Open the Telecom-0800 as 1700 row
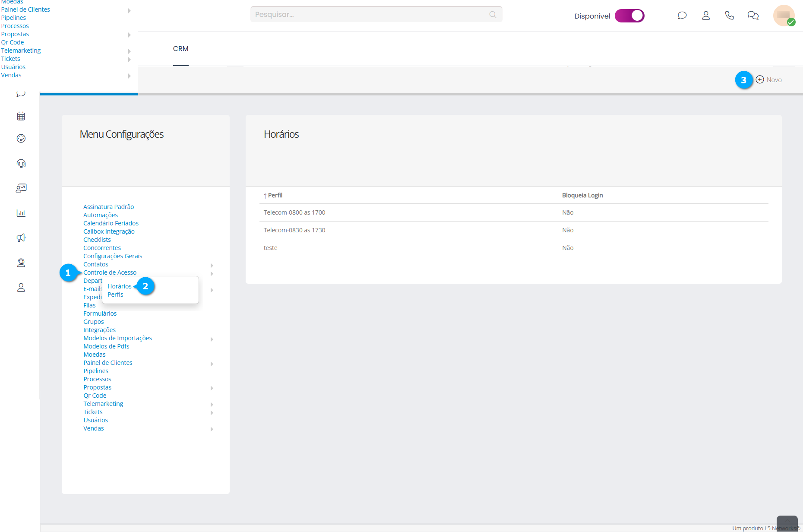This screenshot has height=532, width=803. point(294,212)
